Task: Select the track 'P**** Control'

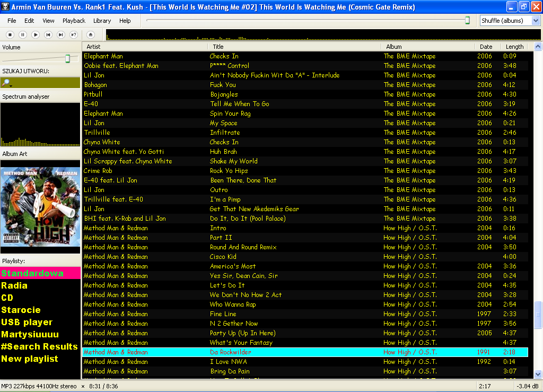Action: [305, 66]
